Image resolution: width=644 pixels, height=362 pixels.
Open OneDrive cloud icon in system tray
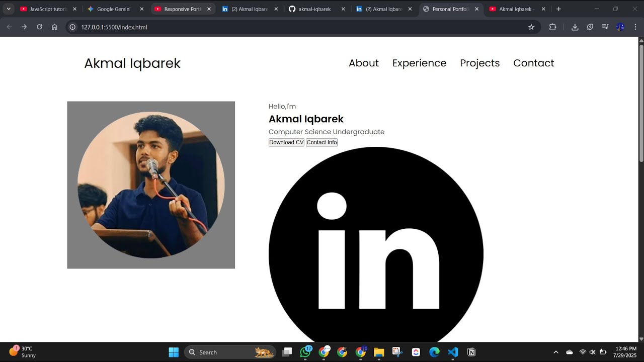[570, 352]
